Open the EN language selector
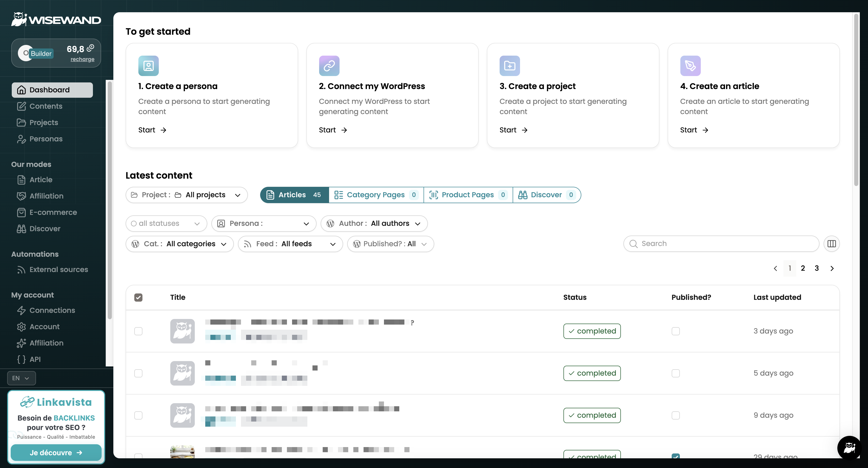 pyautogui.click(x=21, y=378)
